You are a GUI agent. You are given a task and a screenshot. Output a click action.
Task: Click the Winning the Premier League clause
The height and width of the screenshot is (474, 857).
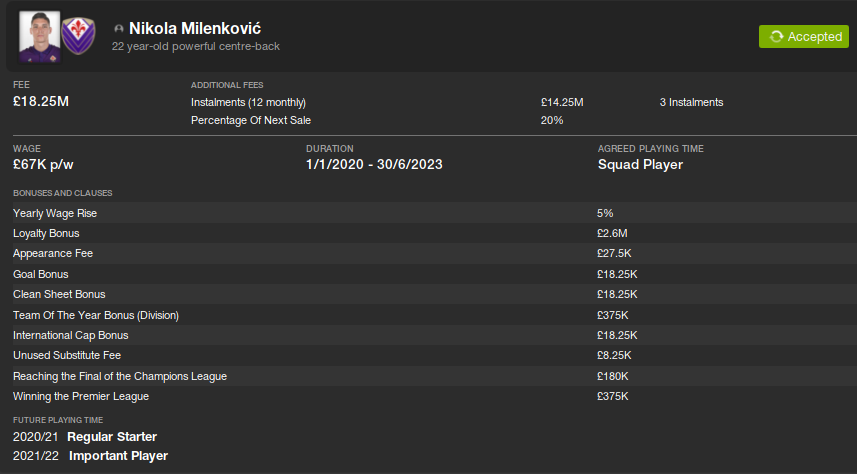point(81,396)
